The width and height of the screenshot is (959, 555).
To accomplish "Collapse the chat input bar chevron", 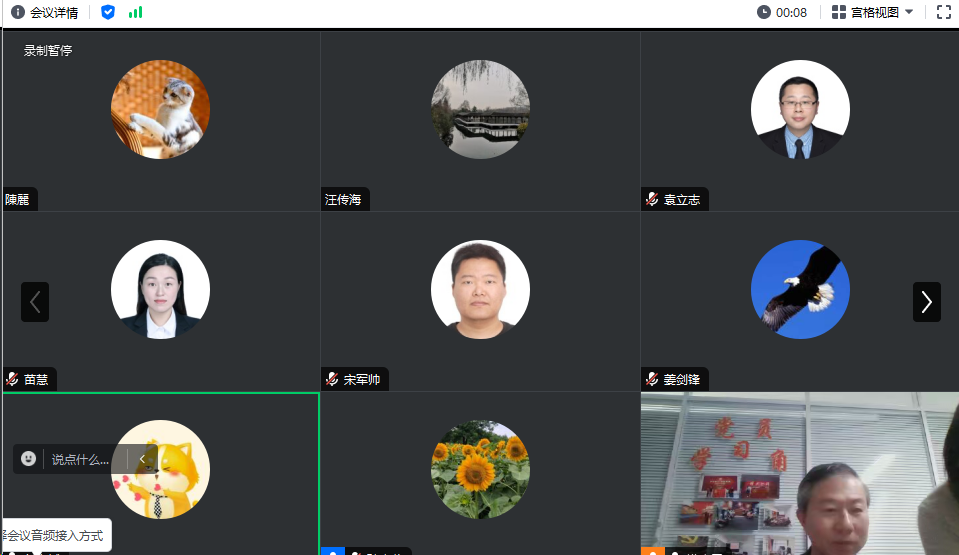I will 142,459.
